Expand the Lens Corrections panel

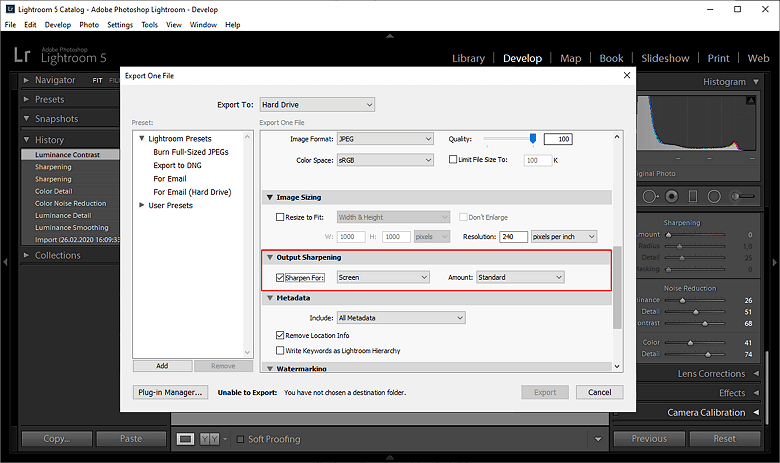[756, 373]
